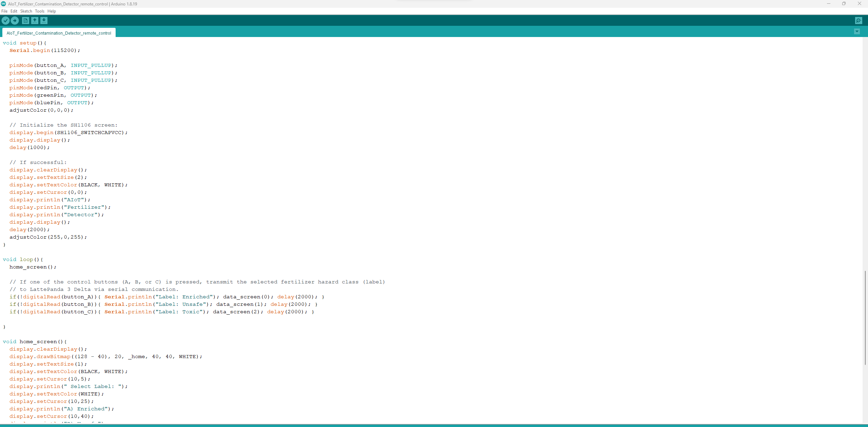Save the sketch using the down-arrow icon

click(x=44, y=20)
